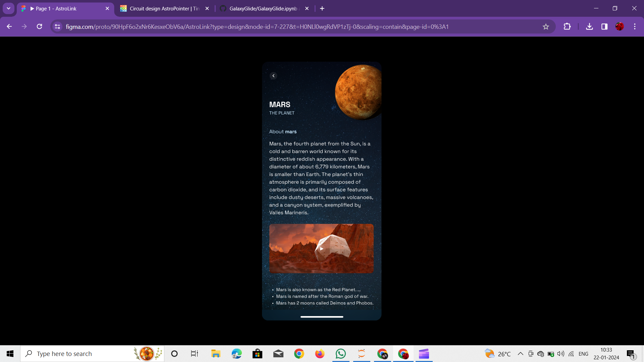Viewport: 644px width, 362px height.
Task: Open the Chrome three-dot menu
Action: [635, 27]
